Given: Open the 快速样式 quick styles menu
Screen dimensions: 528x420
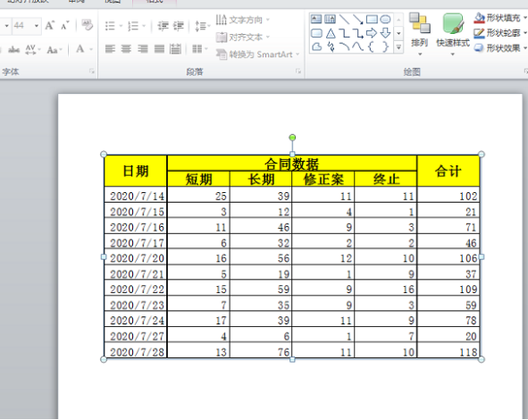Looking at the screenshot, I should point(453,34).
